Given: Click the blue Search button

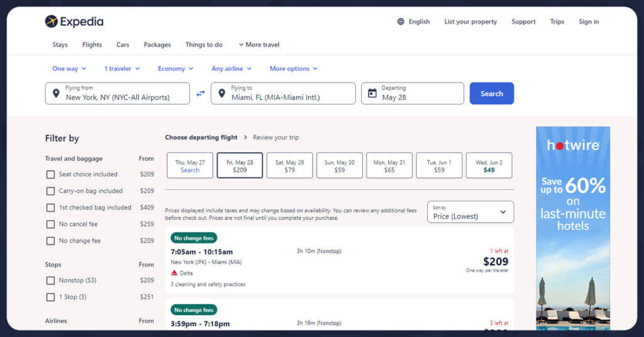Looking at the screenshot, I should click(x=492, y=94).
